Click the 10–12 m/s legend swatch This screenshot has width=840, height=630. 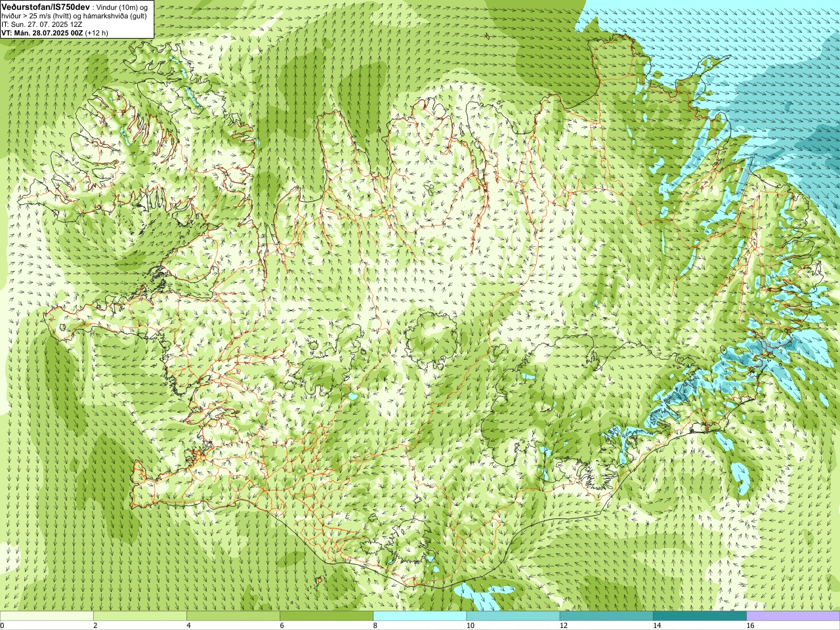tap(513, 616)
